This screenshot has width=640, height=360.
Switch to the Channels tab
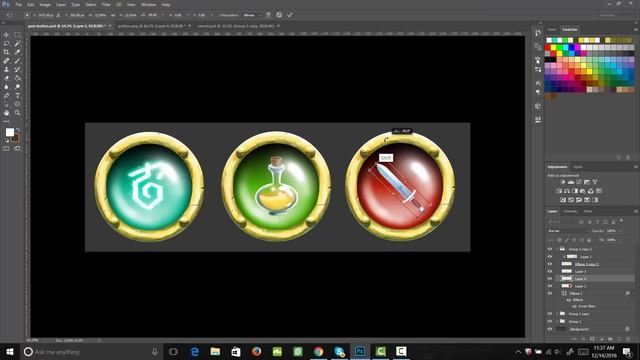570,211
